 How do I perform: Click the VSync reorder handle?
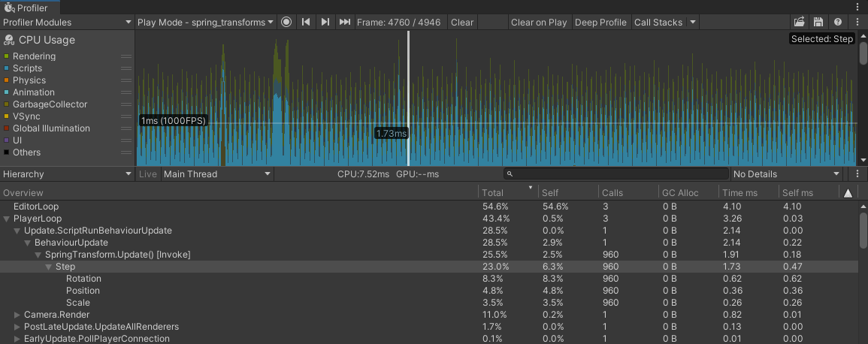[126, 116]
